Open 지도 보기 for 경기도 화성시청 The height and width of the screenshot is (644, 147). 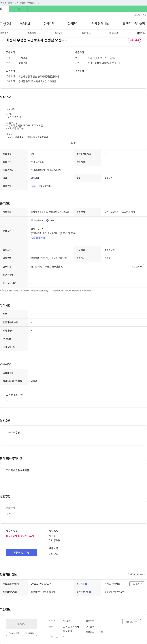coord(137,584)
